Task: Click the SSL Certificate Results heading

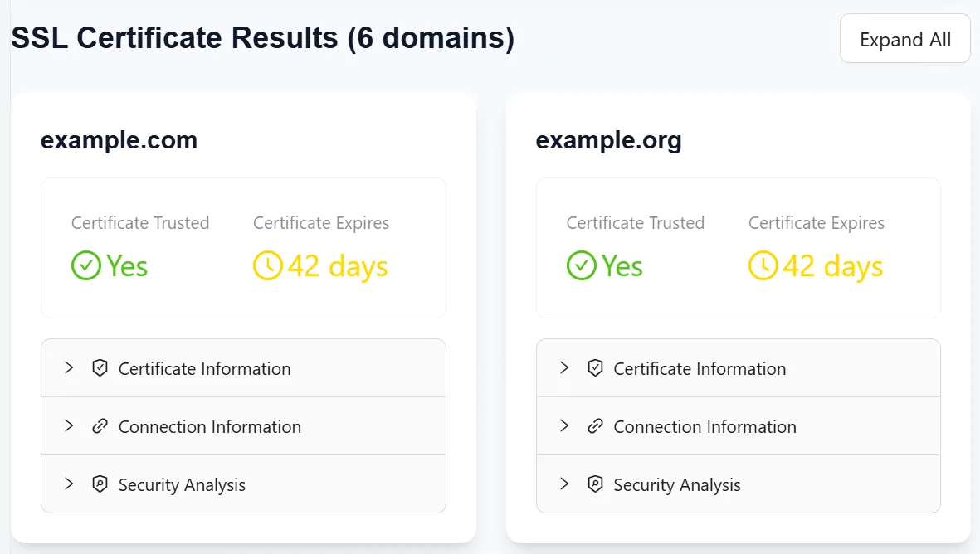Action: pos(262,37)
